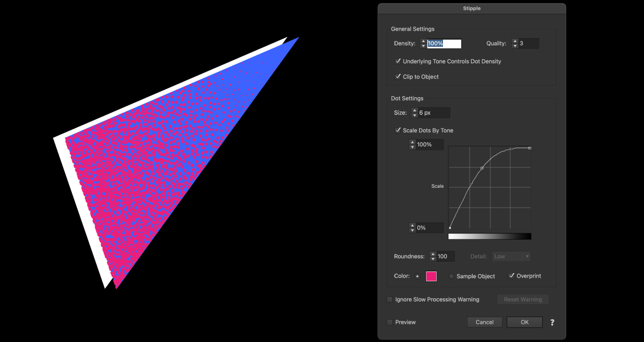The width and height of the screenshot is (644, 342).
Task: Open the pink dot color swatch
Action: [x=432, y=277]
